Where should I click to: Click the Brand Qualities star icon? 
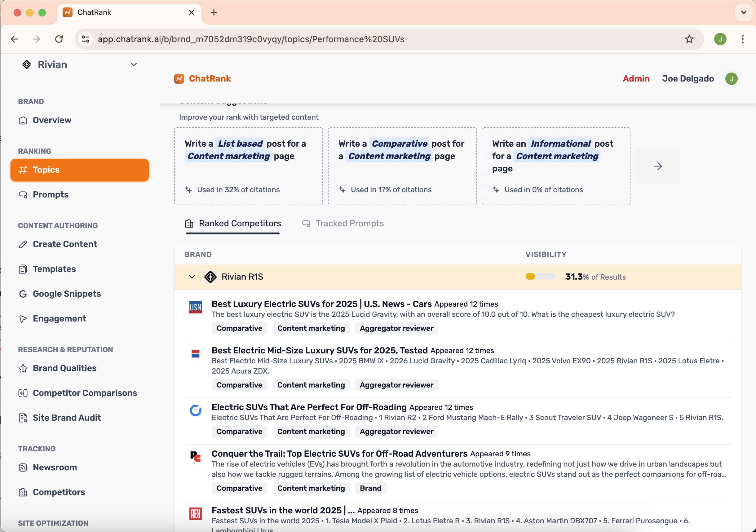pyautogui.click(x=23, y=368)
